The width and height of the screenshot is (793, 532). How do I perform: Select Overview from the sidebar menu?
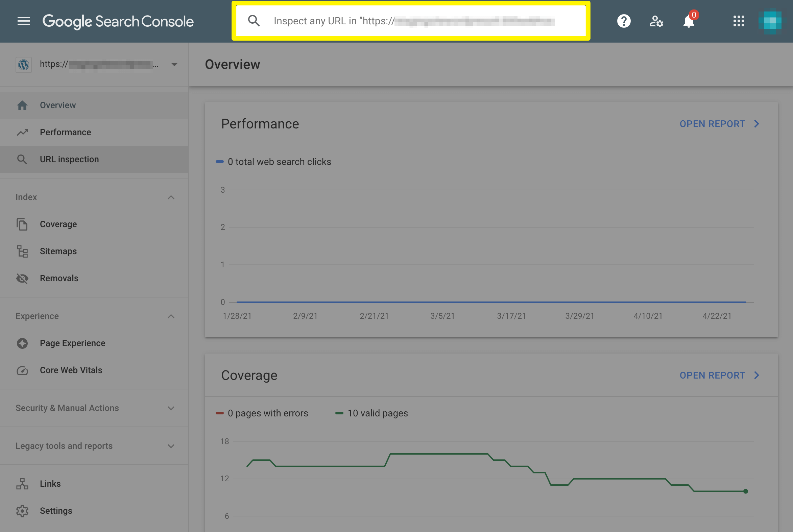[x=57, y=104]
